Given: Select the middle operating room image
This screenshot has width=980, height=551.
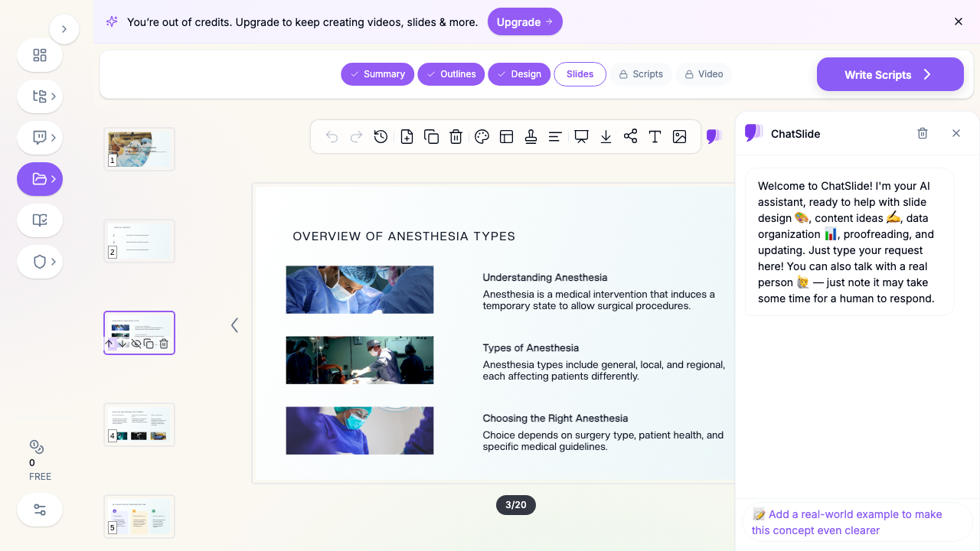Looking at the screenshot, I should (x=360, y=360).
